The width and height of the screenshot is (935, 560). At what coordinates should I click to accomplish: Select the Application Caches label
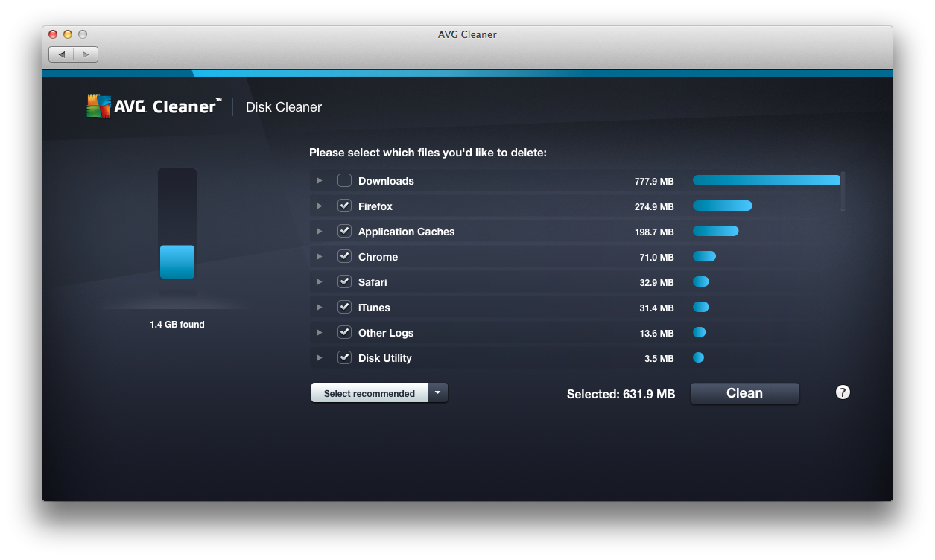(x=406, y=232)
